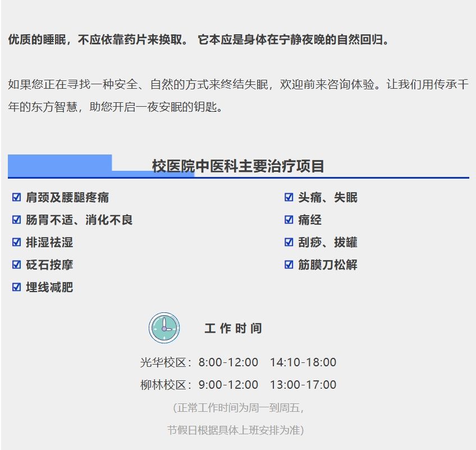Toggle the 砭石按摩 checkbox
This screenshot has width=476, height=450.
(x=16, y=265)
